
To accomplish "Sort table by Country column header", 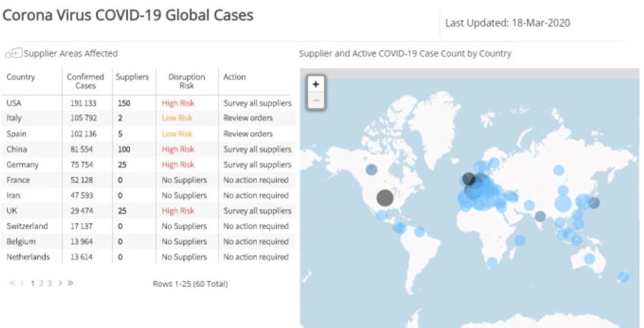I will click(21, 77).
